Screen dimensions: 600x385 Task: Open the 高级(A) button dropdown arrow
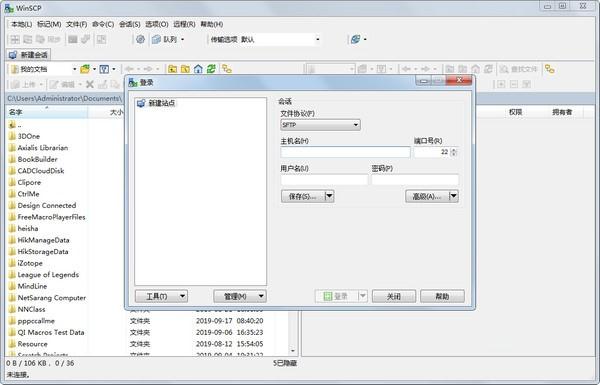pyautogui.click(x=453, y=196)
